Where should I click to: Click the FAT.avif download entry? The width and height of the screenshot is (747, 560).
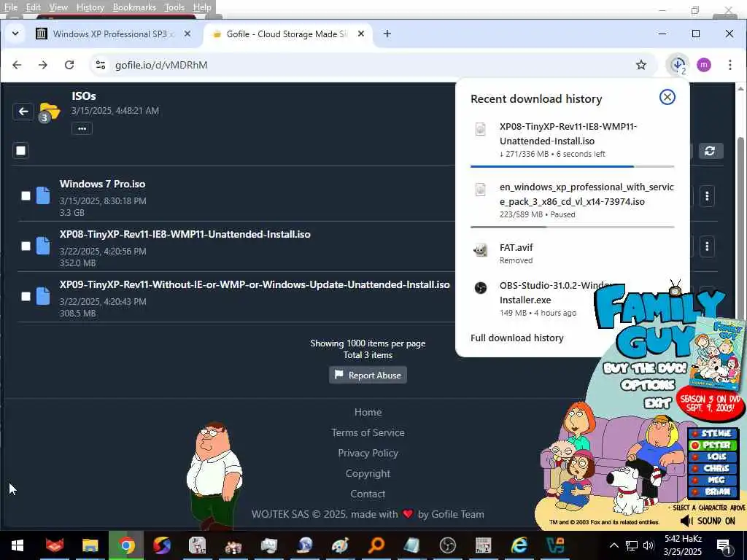coord(572,253)
